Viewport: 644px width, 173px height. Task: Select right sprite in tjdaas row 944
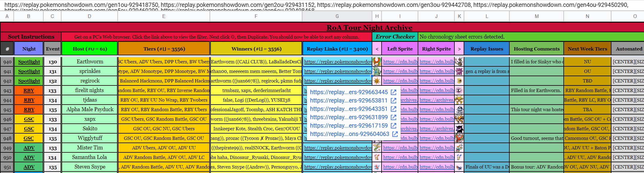[x=459, y=100]
